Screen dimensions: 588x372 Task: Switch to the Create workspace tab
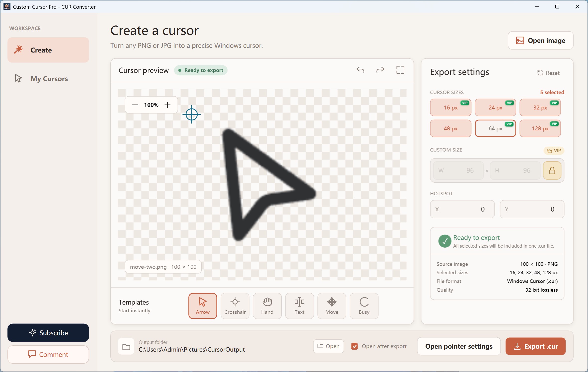click(x=48, y=50)
